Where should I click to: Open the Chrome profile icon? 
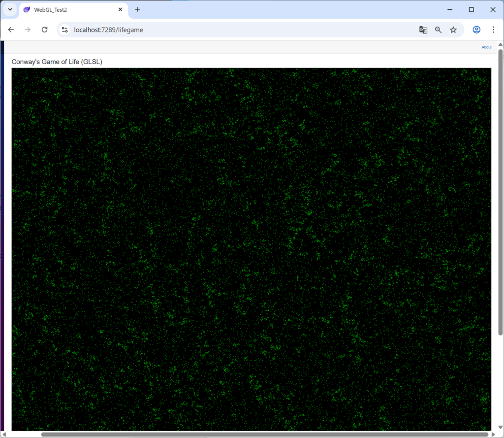[x=476, y=30]
